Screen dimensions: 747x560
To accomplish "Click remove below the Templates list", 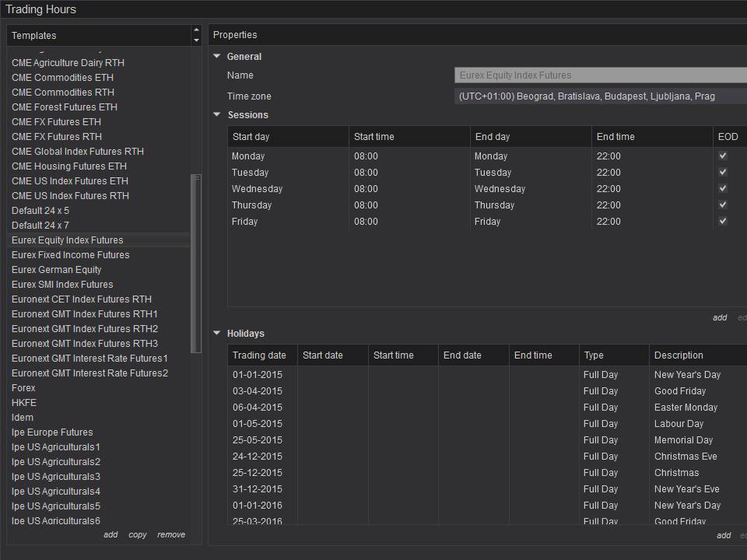I will 171,534.
